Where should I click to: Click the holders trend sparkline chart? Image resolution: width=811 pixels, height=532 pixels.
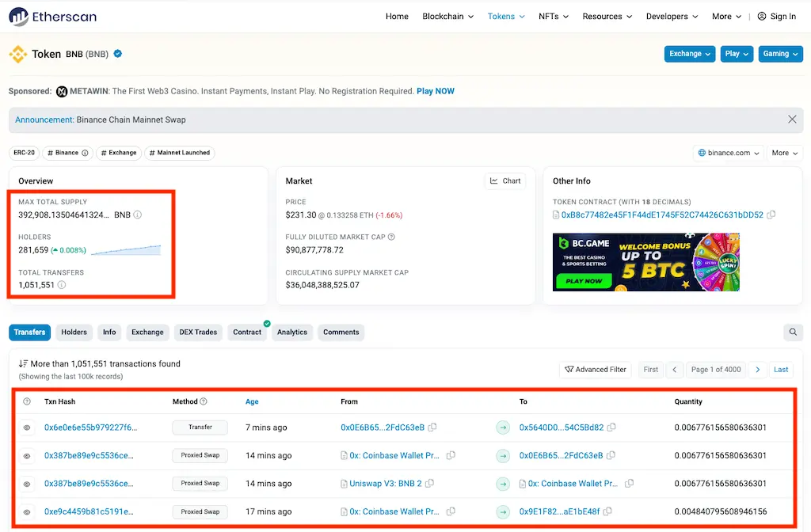click(126, 250)
